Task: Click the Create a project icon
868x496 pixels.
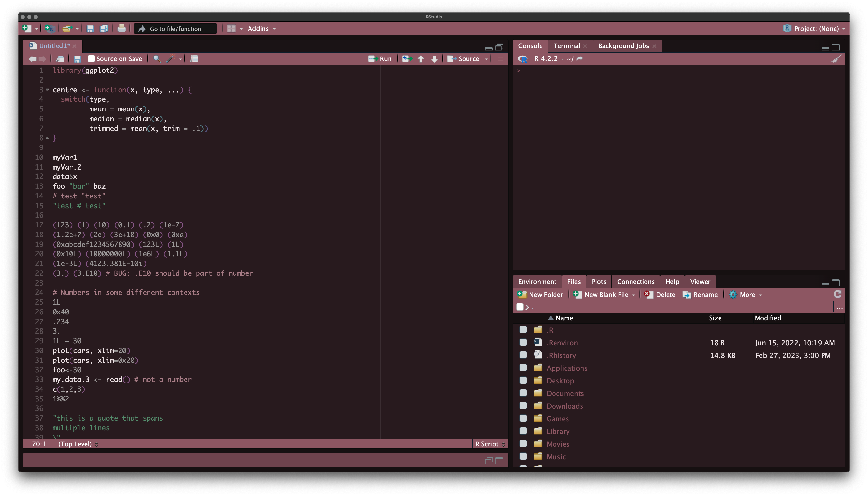Action: [49, 29]
